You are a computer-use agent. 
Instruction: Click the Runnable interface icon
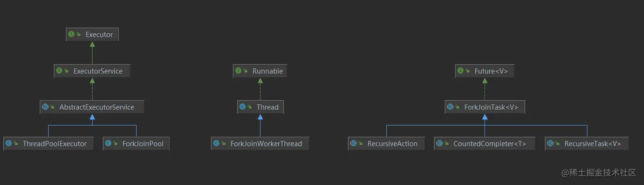pos(239,71)
